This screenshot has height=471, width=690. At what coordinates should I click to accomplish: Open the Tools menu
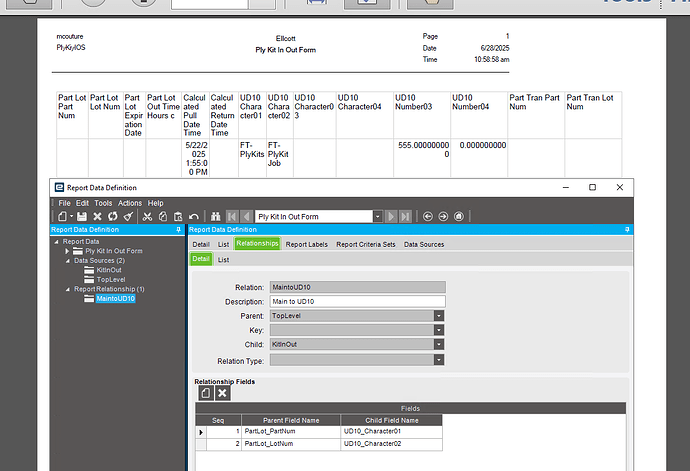[103, 203]
